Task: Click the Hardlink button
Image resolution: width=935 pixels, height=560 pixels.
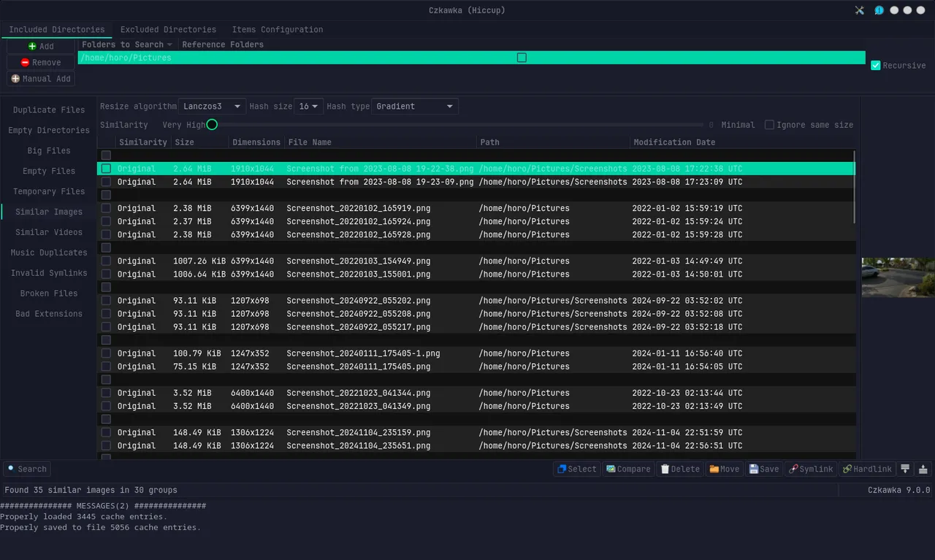Action: pos(866,469)
